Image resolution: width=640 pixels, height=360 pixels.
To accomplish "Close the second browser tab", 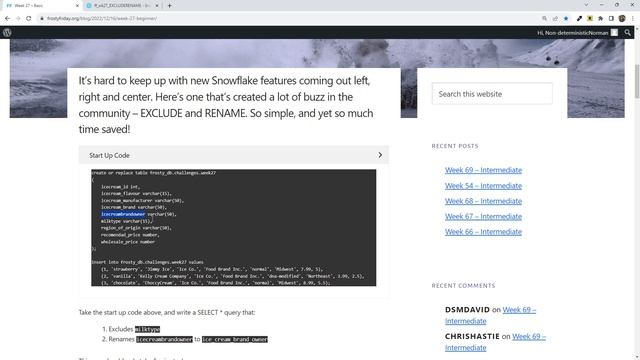I will click(157, 6).
